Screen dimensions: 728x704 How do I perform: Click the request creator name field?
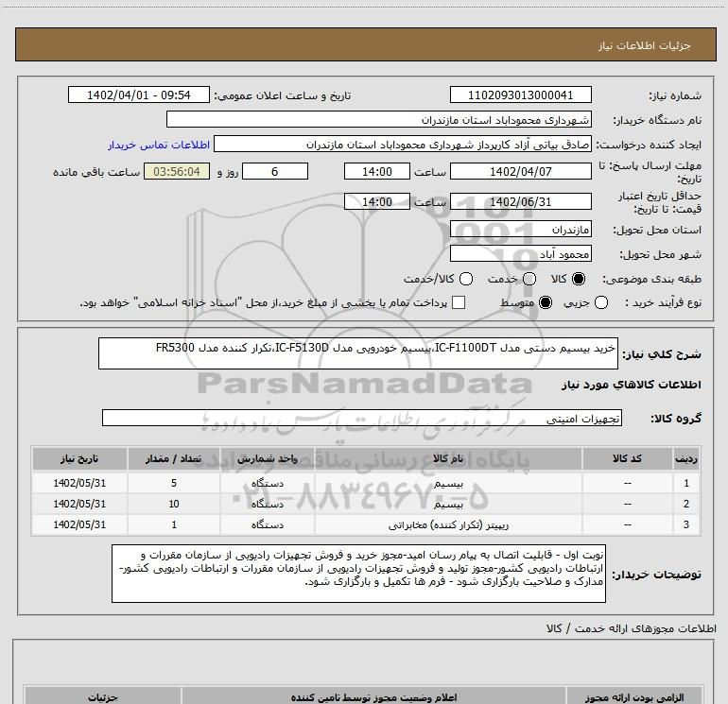(403, 144)
